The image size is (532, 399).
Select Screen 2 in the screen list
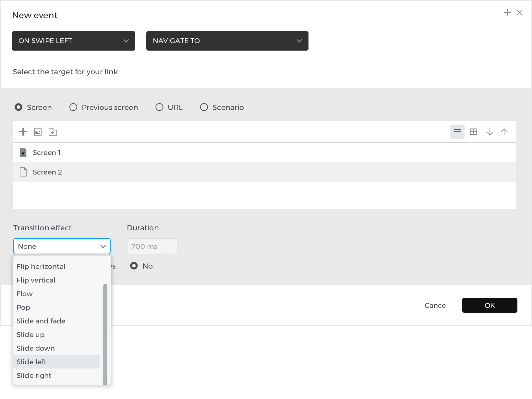tap(47, 172)
